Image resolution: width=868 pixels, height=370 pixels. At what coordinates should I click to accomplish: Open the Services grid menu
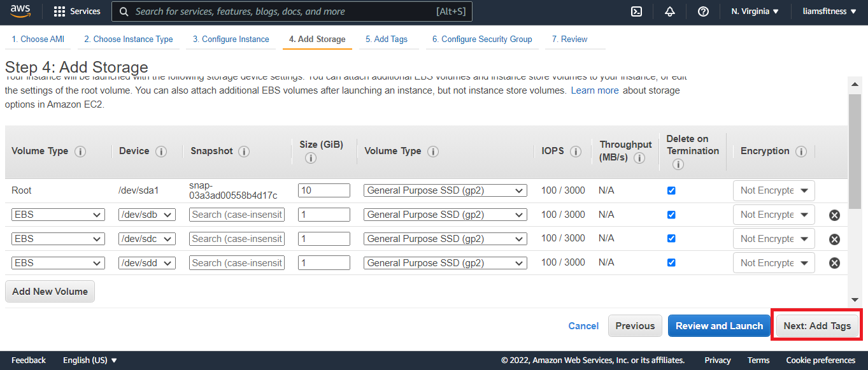[x=77, y=11]
